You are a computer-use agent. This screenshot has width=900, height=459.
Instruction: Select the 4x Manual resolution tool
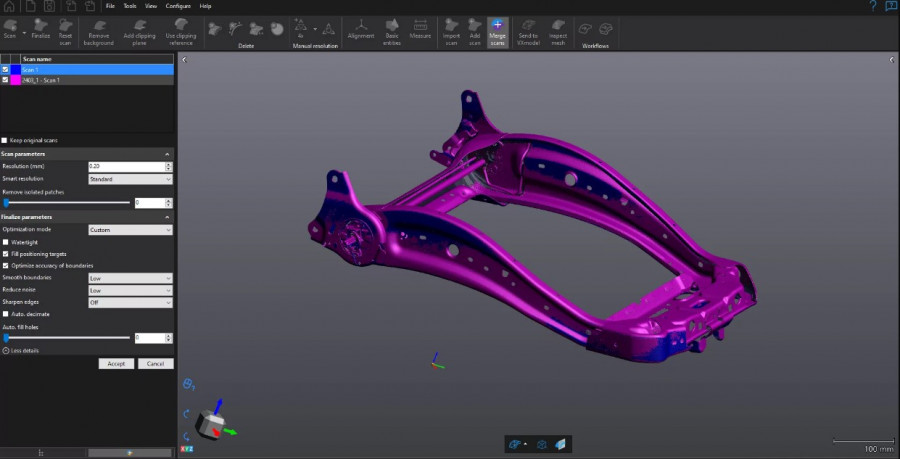click(300, 29)
